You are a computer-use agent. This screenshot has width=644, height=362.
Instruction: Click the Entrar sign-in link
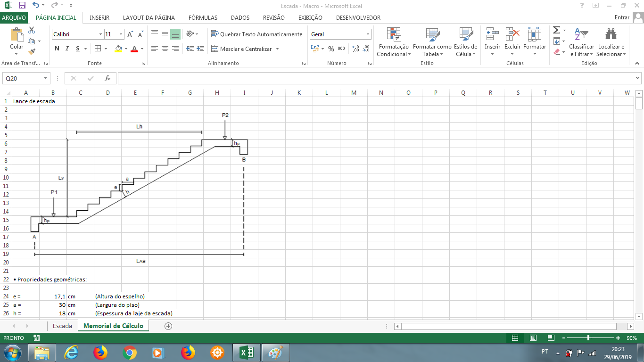pos(622,17)
